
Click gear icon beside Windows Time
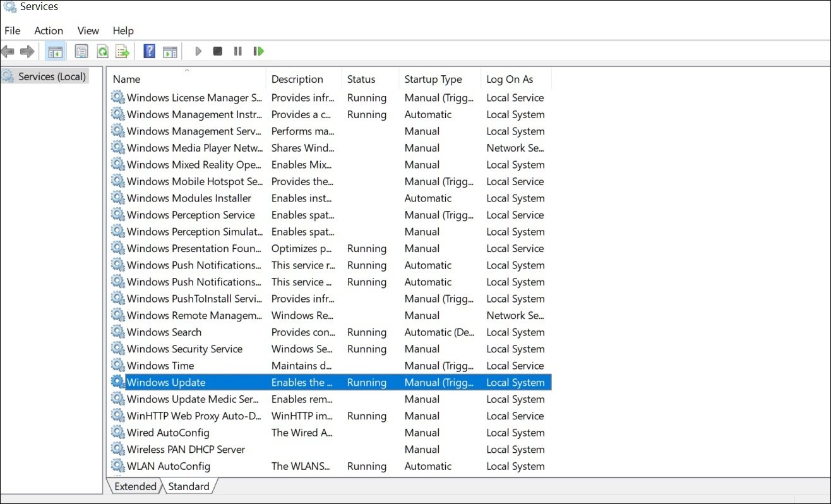(x=117, y=366)
